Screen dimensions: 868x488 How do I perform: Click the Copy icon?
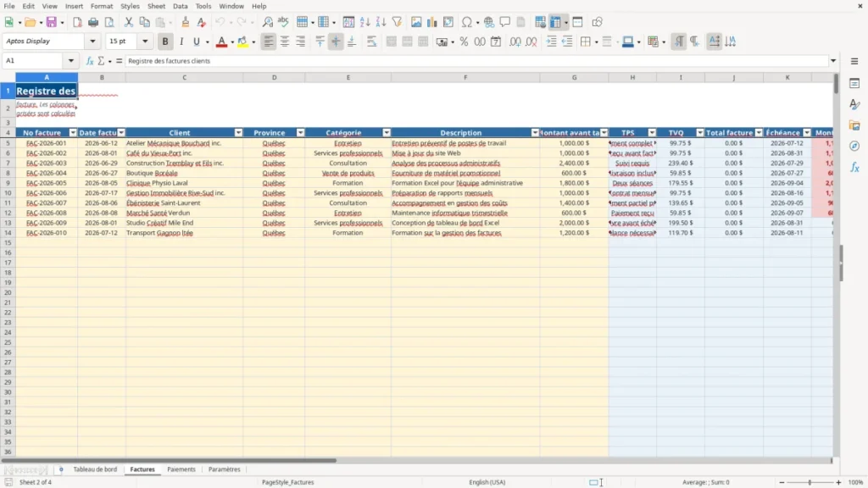coord(144,22)
